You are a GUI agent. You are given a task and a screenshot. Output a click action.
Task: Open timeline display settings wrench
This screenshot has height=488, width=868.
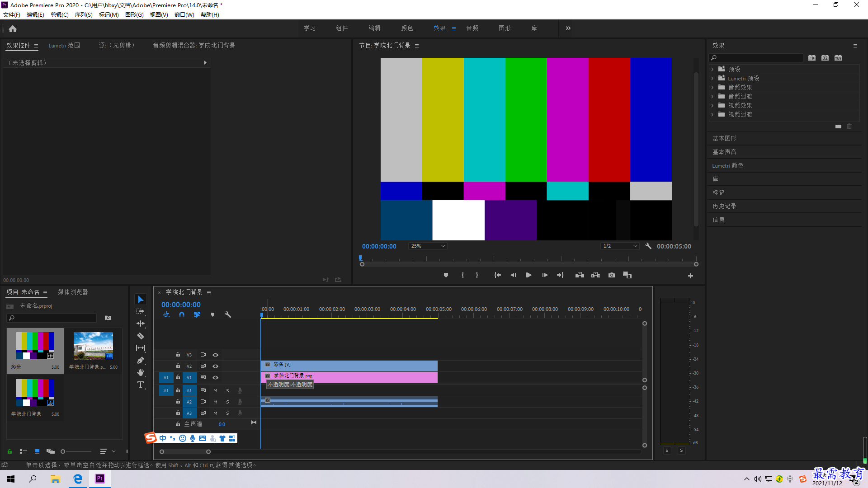228,314
